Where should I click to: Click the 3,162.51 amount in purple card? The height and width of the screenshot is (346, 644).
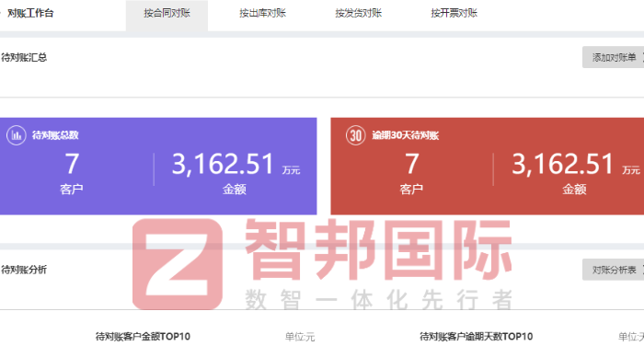[223, 164]
